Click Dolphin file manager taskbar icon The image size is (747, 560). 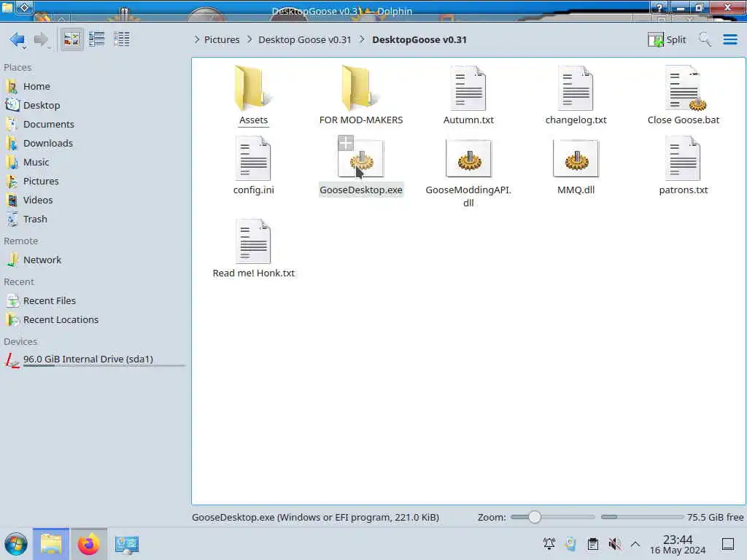51,544
